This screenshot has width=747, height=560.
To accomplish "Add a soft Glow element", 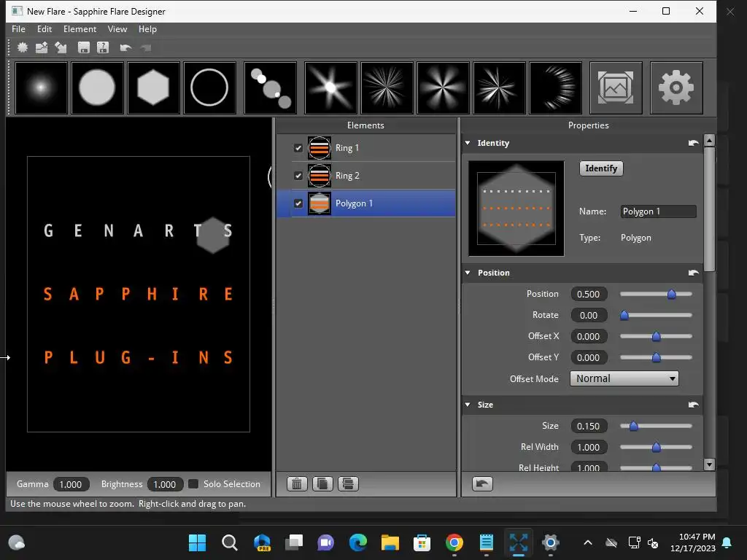I will pyautogui.click(x=41, y=87).
